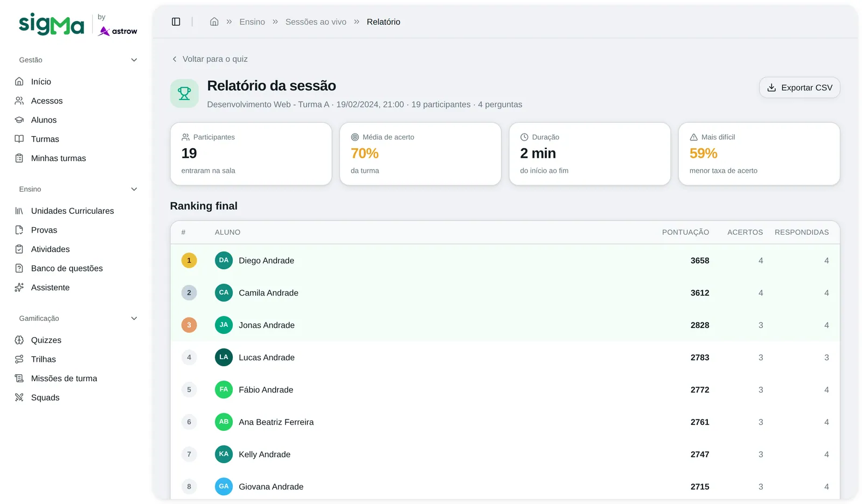Select Relatório breadcrumb item
862x504 pixels.
pyautogui.click(x=384, y=22)
